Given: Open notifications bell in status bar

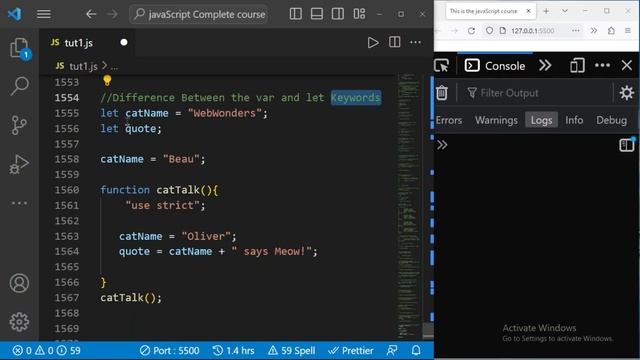Looking at the screenshot, I should pyautogui.click(x=416, y=351).
